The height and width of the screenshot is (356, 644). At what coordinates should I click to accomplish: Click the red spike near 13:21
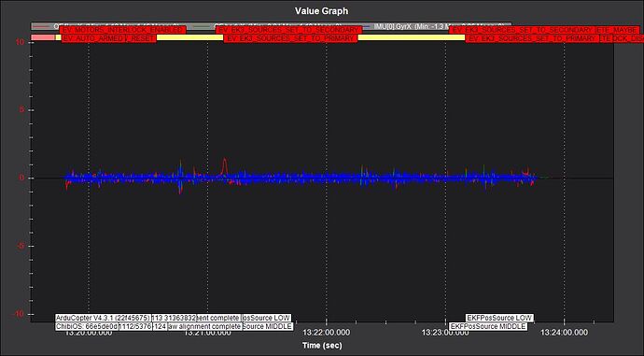224,165
